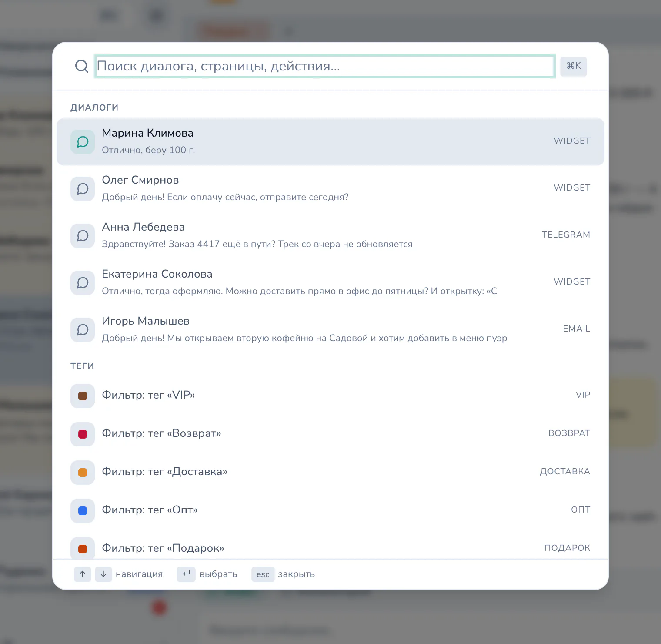Screen dimensions: 661x644
Task: Click the blue Опт tag swatch
Action: [x=83, y=510]
